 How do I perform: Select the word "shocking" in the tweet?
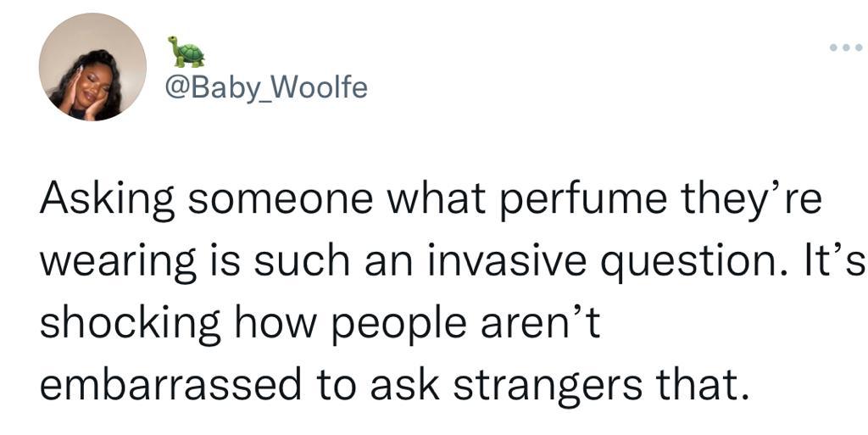pyautogui.click(x=124, y=324)
